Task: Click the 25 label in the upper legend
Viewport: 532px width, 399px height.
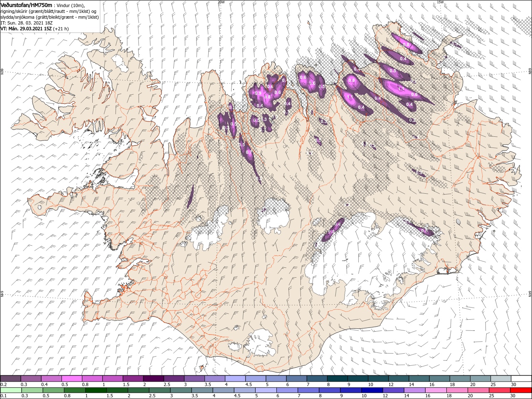Action: pyautogui.click(x=493, y=384)
